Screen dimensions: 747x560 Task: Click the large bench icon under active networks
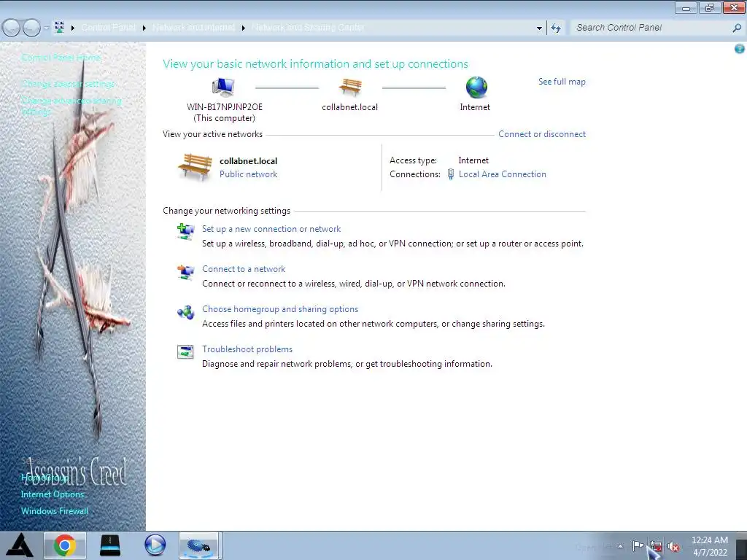point(195,167)
